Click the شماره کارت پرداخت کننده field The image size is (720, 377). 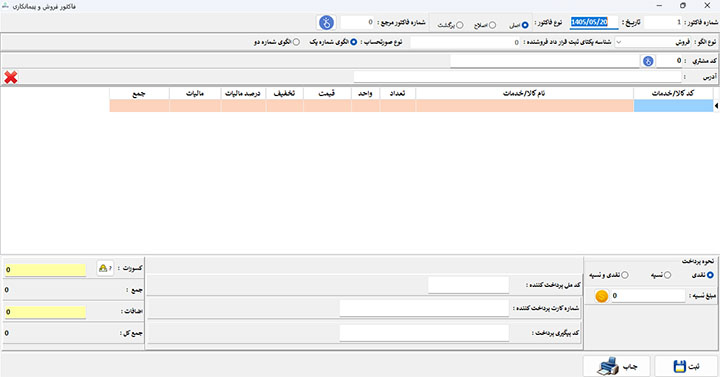tap(424, 309)
